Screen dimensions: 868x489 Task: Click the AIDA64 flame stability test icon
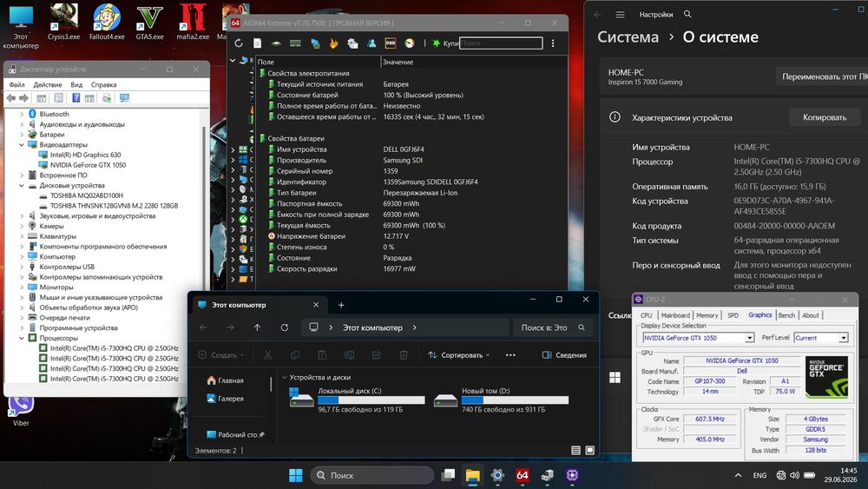click(333, 43)
